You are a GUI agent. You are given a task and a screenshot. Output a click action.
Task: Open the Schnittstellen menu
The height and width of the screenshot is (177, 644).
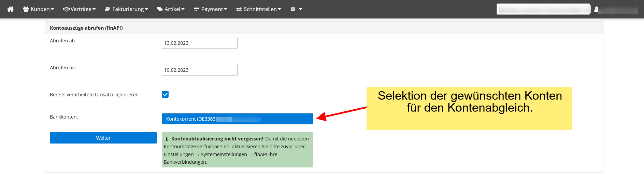[x=259, y=9]
